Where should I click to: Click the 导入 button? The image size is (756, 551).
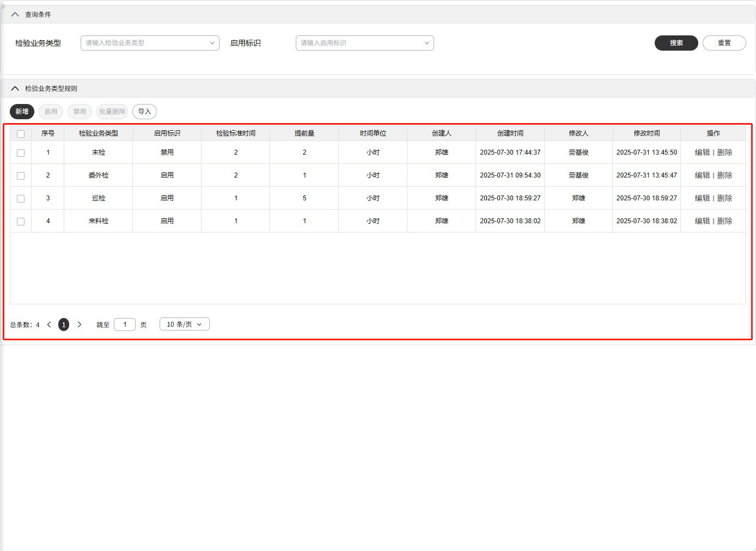pyautogui.click(x=144, y=112)
